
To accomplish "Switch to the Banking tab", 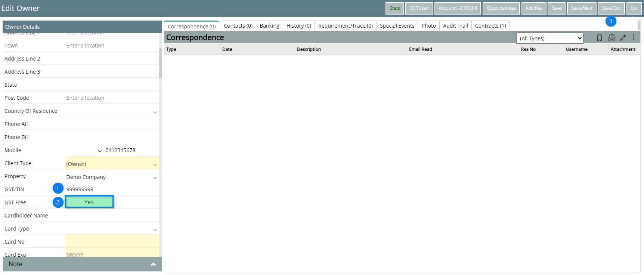I will click(x=269, y=26).
